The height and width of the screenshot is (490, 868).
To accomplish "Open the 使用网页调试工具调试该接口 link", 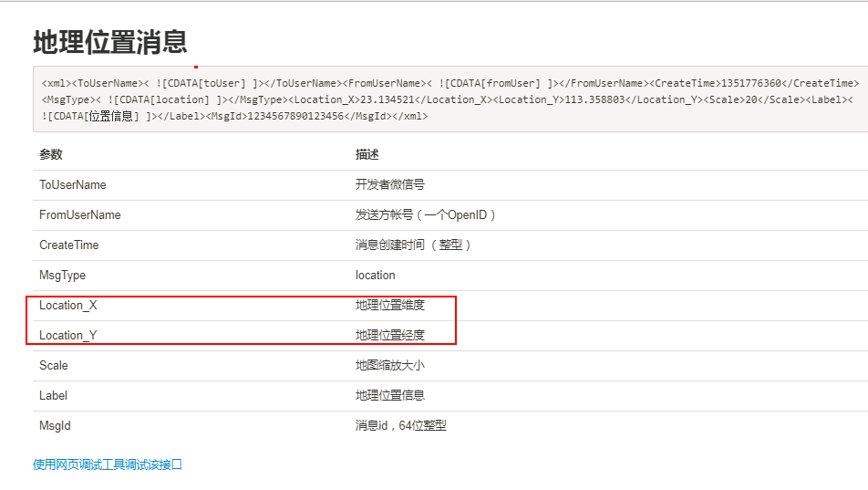I will (108, 464).
